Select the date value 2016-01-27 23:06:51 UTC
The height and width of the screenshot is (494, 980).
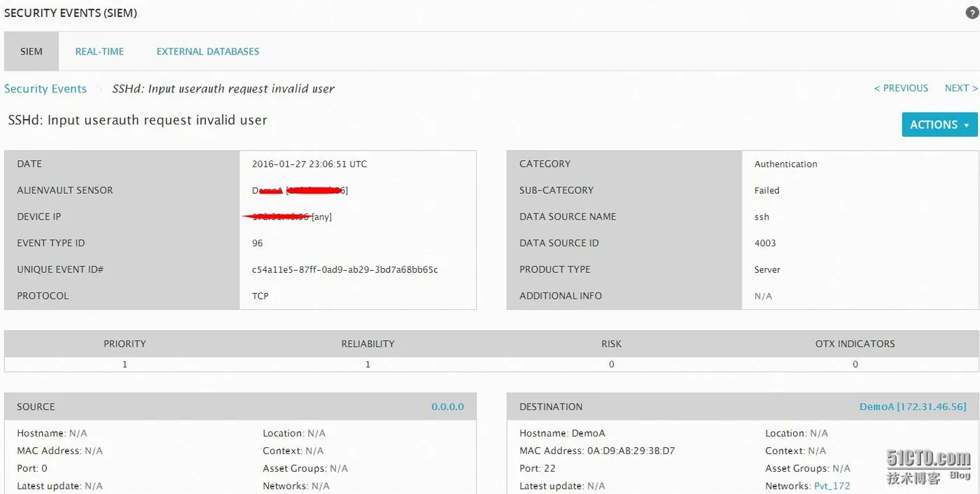309,164
